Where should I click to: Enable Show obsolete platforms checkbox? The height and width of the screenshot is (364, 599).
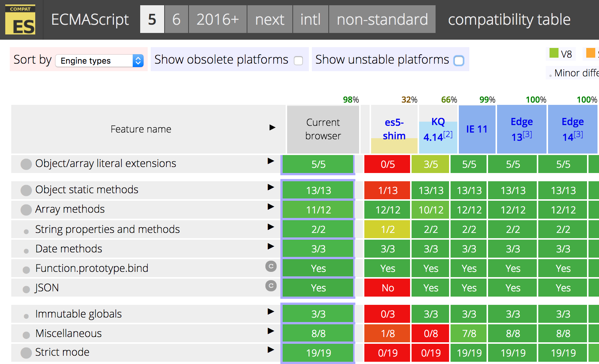[x=298, y=61]
